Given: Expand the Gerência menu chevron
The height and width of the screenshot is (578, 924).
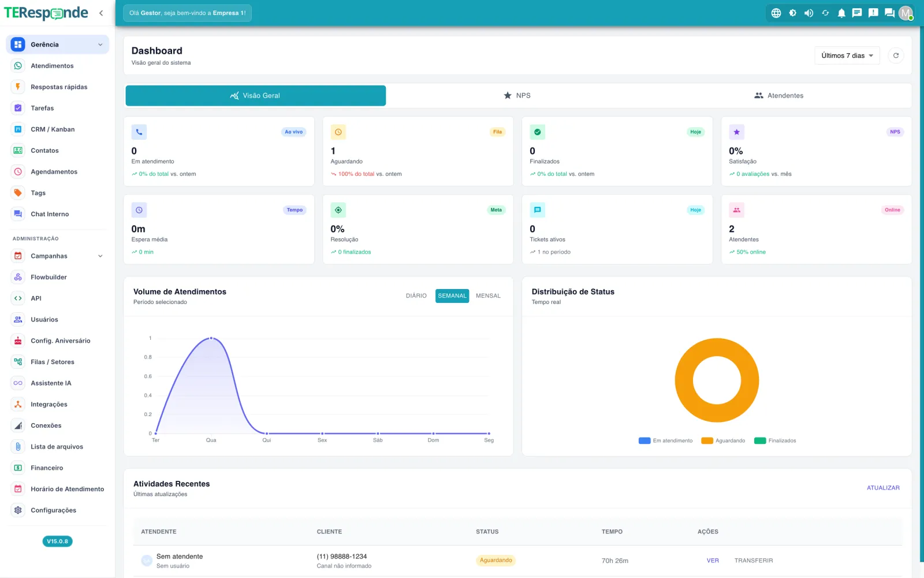Looking at the screenshot, I should click(100, 45).
